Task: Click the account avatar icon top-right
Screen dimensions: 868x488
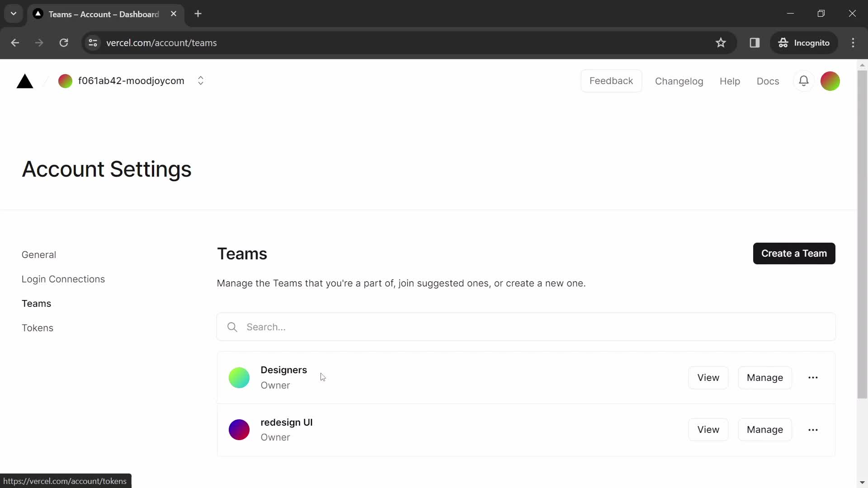Action: [x=830, y=80]
